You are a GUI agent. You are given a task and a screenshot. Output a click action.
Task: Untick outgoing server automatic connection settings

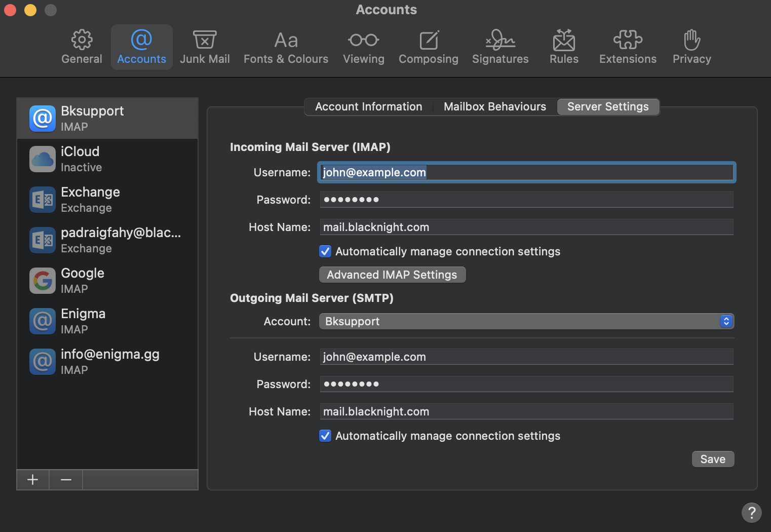[325, 436]
